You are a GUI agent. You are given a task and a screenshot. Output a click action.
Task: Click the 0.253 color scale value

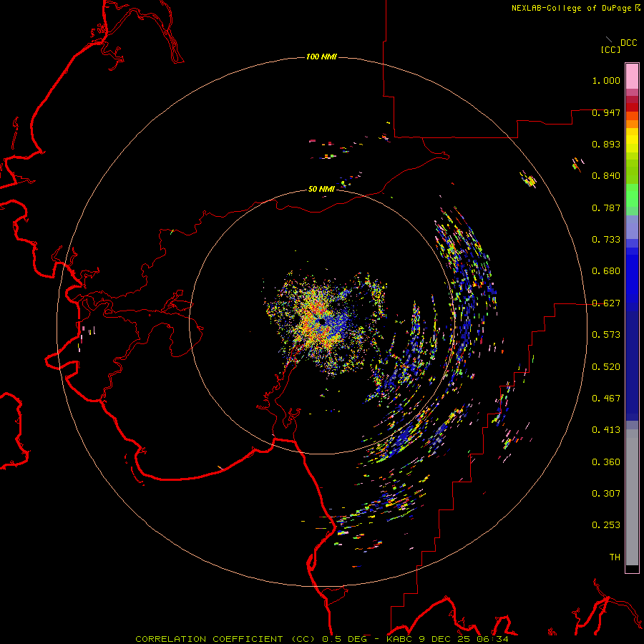point(606,525)
